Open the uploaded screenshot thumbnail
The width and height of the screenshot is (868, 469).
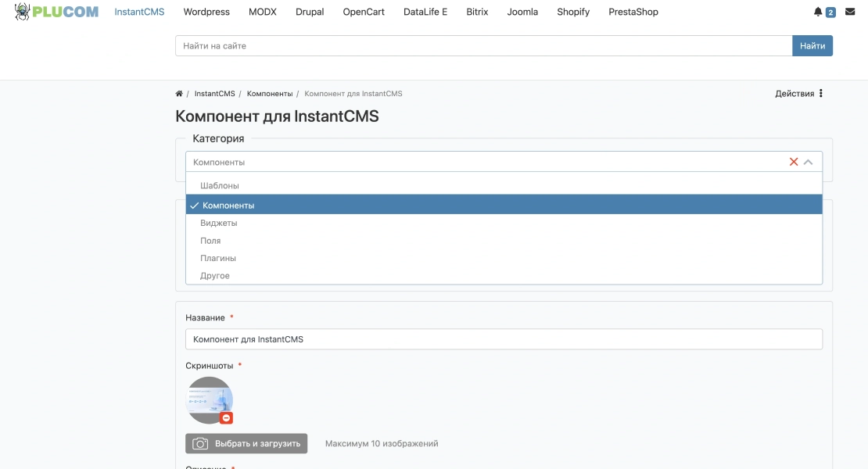pyautogui.click(x=209, y=400)
